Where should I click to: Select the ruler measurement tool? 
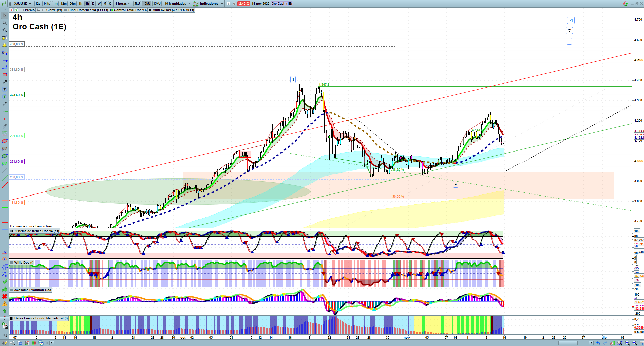click(x=5, y=126)
